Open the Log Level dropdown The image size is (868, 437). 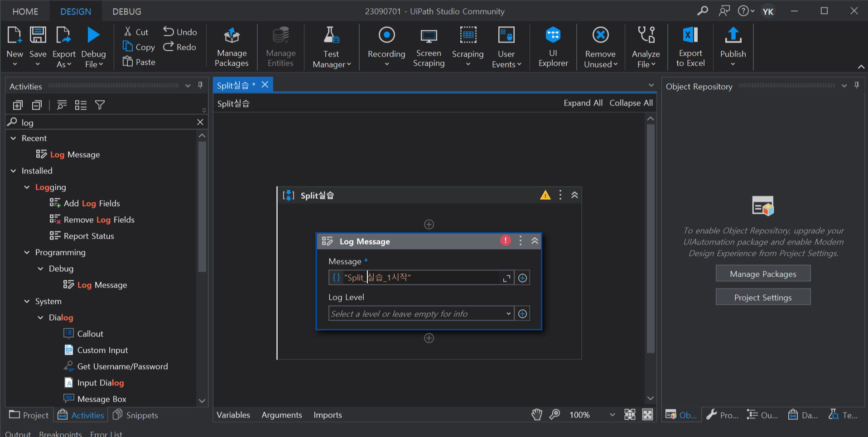coord(509,313)
